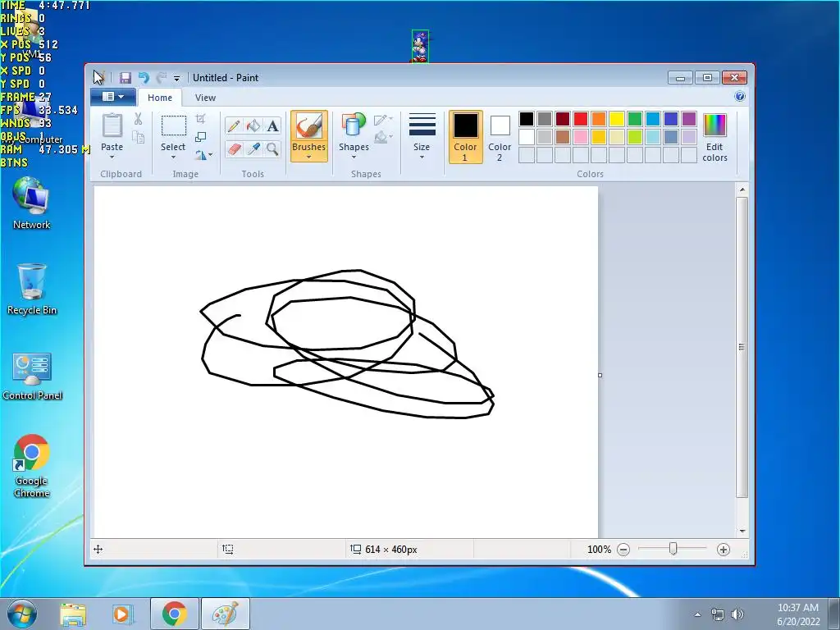Click the zoom slider handle
The width and height of the screenshot is (840, 630).
[x=673, y=549]
